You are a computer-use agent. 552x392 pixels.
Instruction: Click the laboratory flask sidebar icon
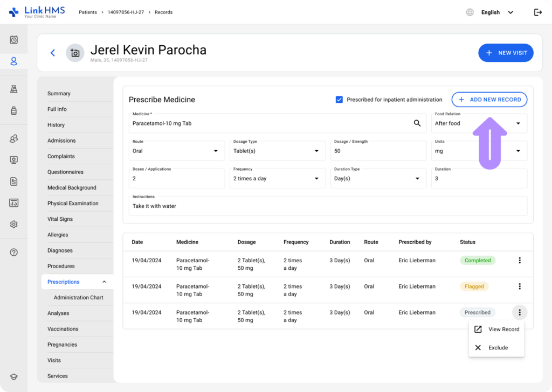14,89
